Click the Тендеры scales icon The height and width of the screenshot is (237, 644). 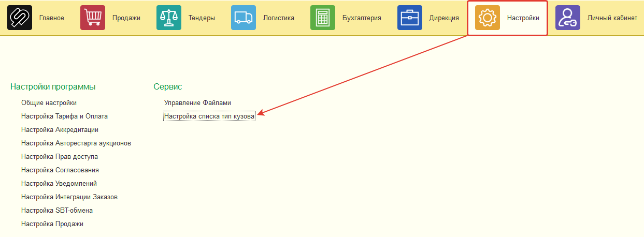point(169,18)
